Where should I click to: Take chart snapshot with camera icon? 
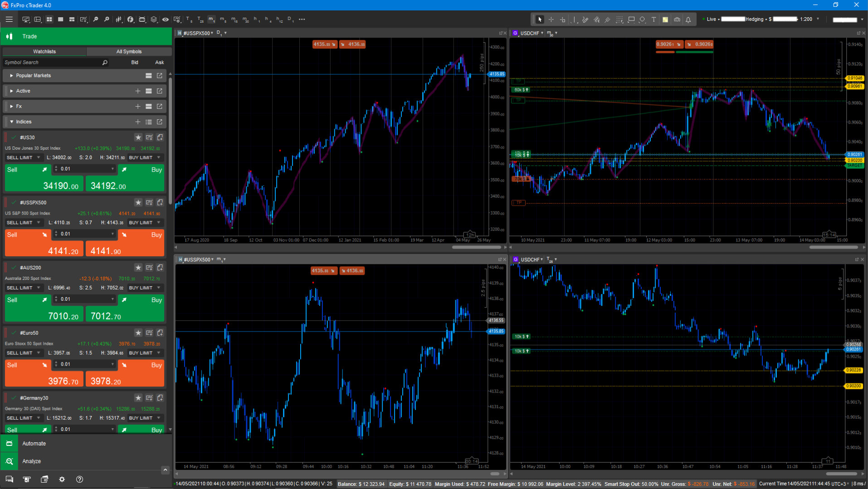677,20
